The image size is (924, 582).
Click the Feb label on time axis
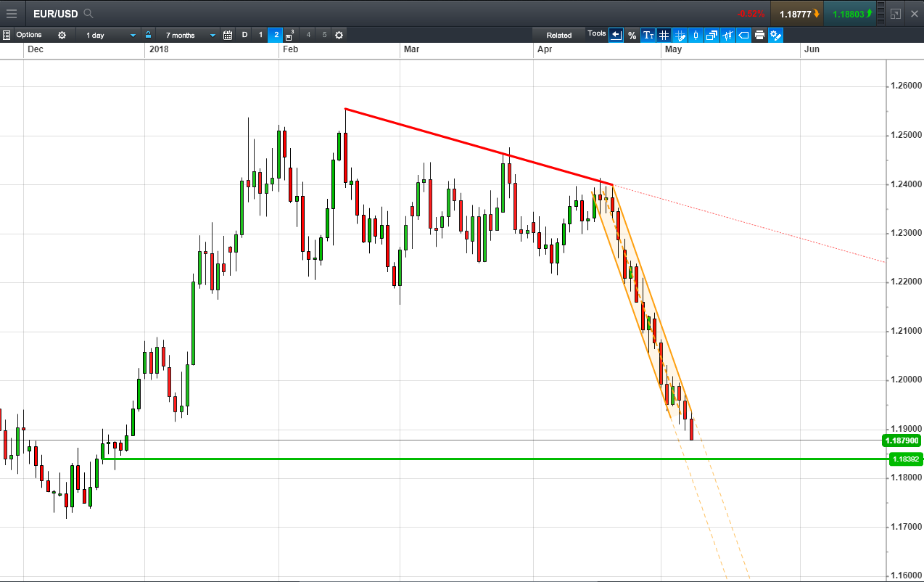pos(291,49)
